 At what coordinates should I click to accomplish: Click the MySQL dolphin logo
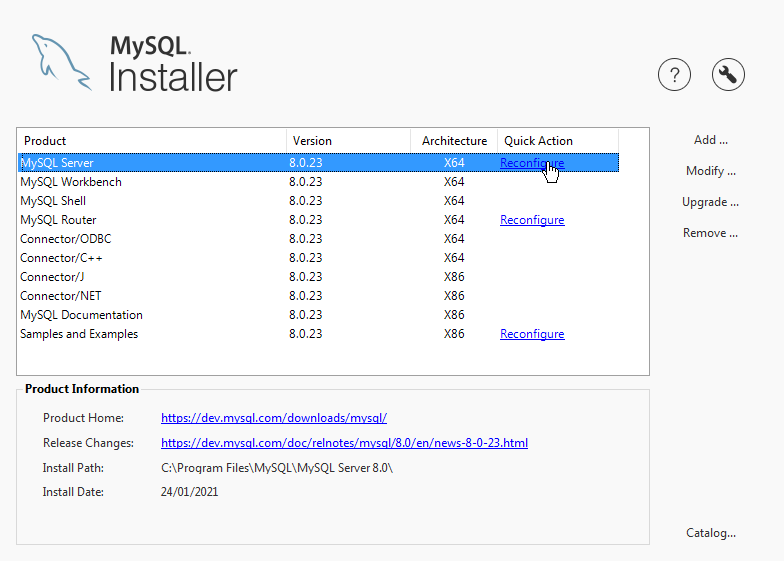(62, 62)
